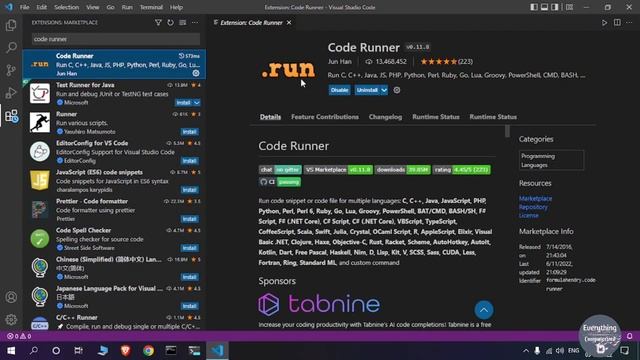Click the Uninstall button
This screenshot has width=640, height=360.
point(367,90)
